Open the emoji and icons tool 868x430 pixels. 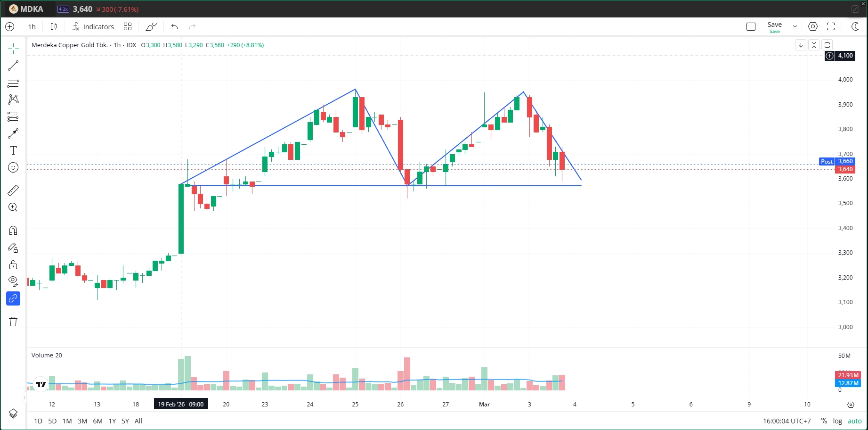13,167
